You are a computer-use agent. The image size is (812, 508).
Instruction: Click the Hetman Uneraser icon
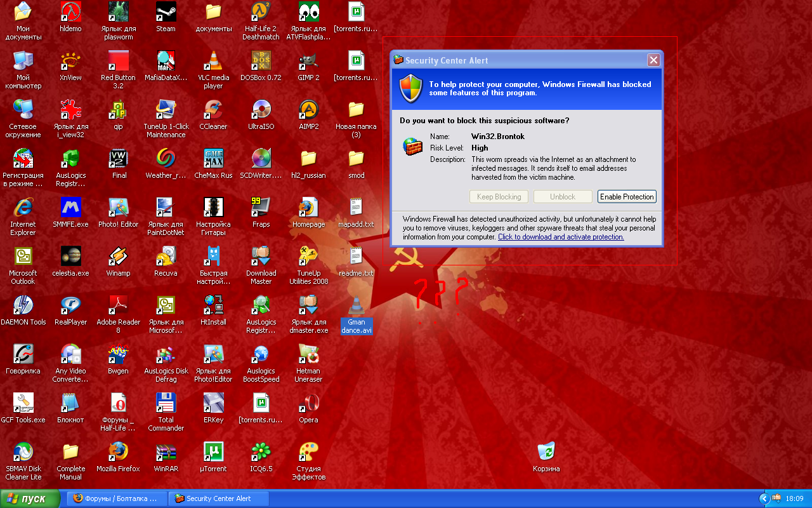309,354
